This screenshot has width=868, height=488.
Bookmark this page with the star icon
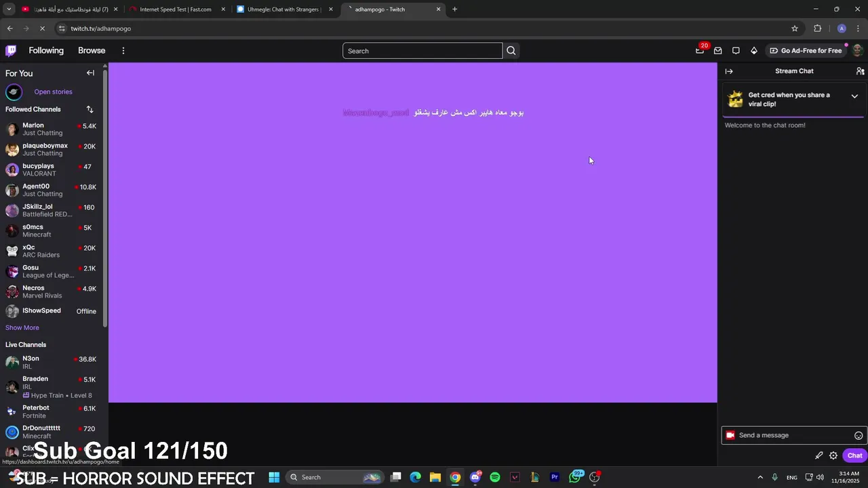795,28
